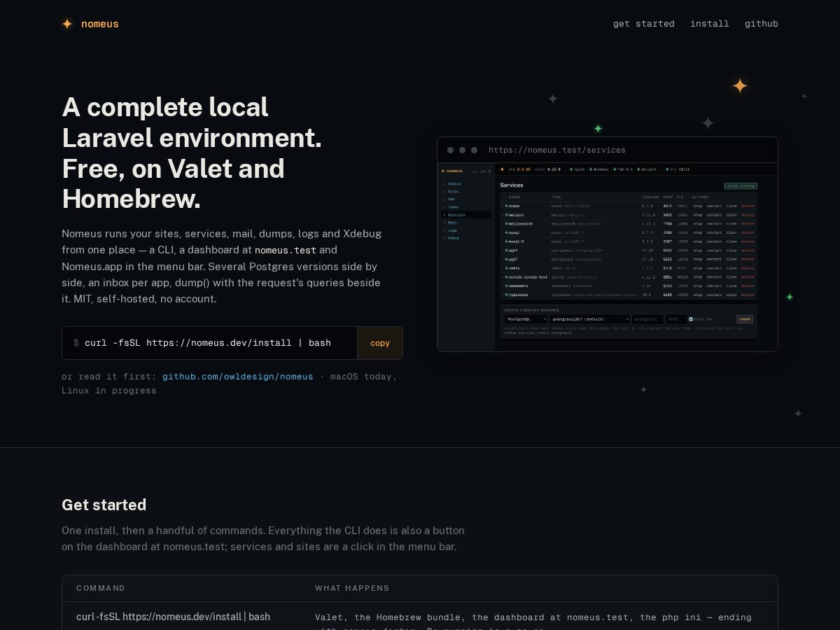The height and width of the screenshot is (630, 840).
Task: Open the PostgreSQL type dropdown in preview
Action: coord(525,319)
